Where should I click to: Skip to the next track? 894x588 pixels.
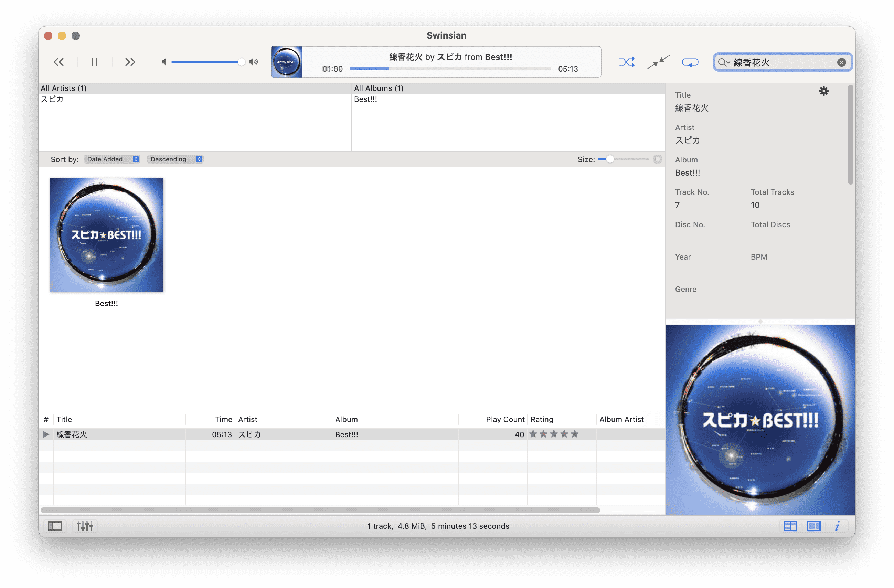[x=130, y=62]
